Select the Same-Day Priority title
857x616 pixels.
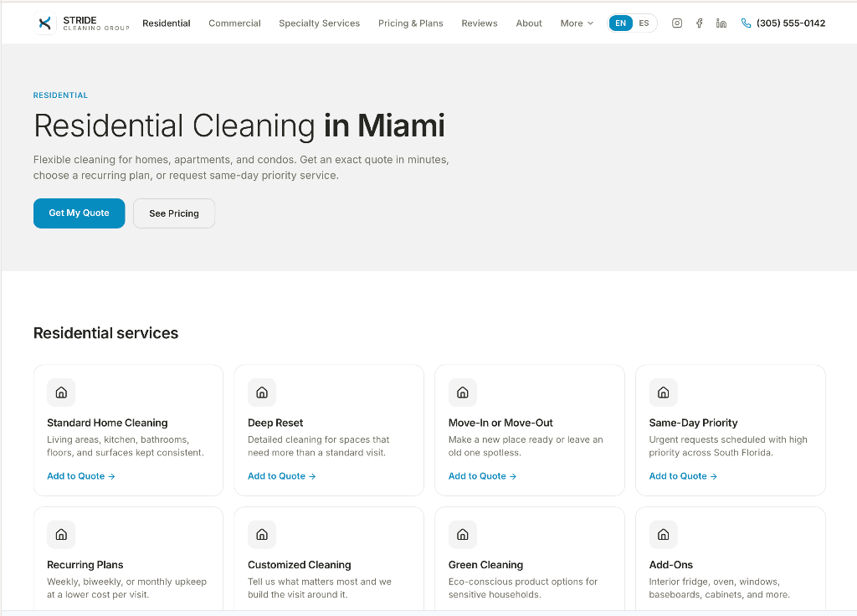pyautogui.click(x=693, y=423)
